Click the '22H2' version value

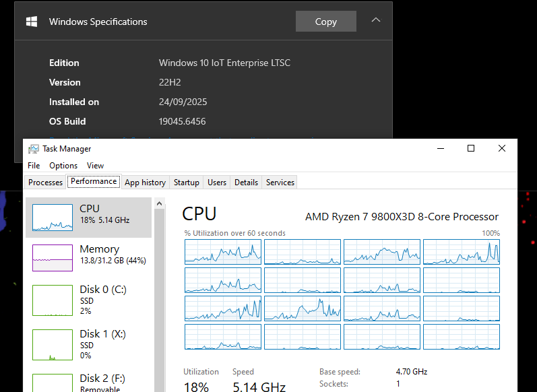170,82
